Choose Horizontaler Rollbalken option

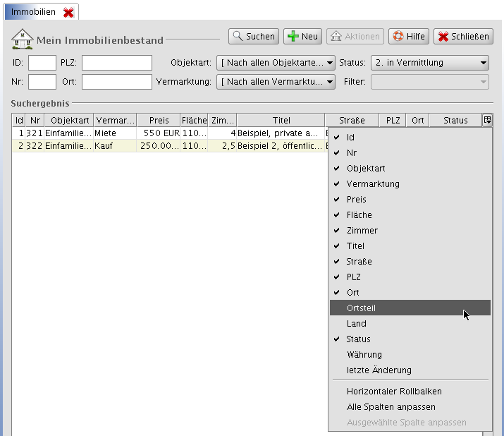coord(394,392)
